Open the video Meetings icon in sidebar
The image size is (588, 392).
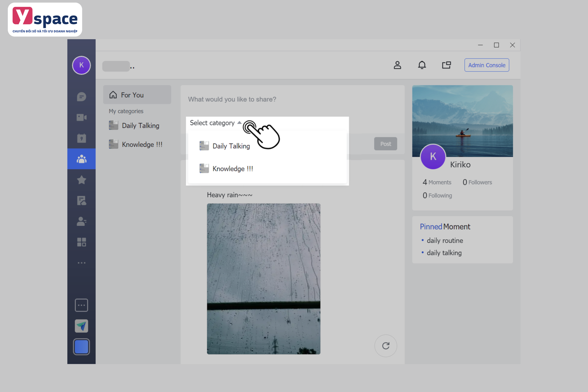[82, 117]
